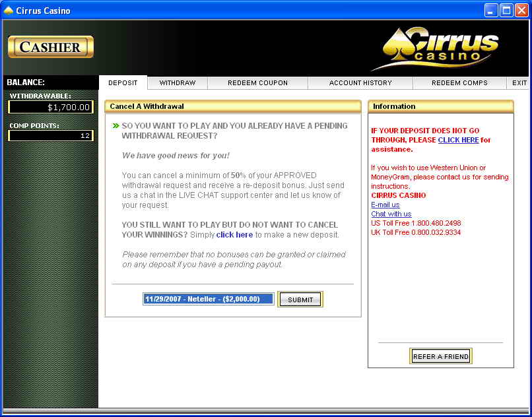Click the Information panel header
Image resolution: width=532 pixels, height=417 pixels.
(441, 106)
